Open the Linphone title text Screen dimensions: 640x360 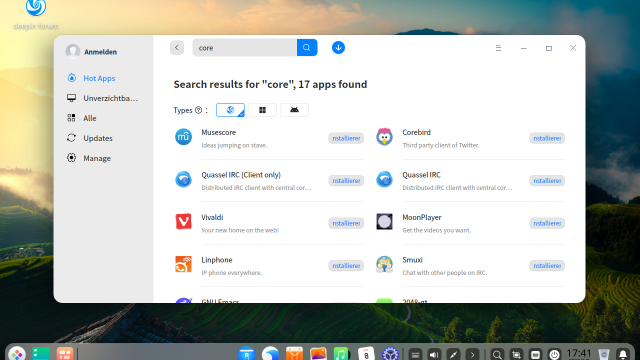click(217, 260)
